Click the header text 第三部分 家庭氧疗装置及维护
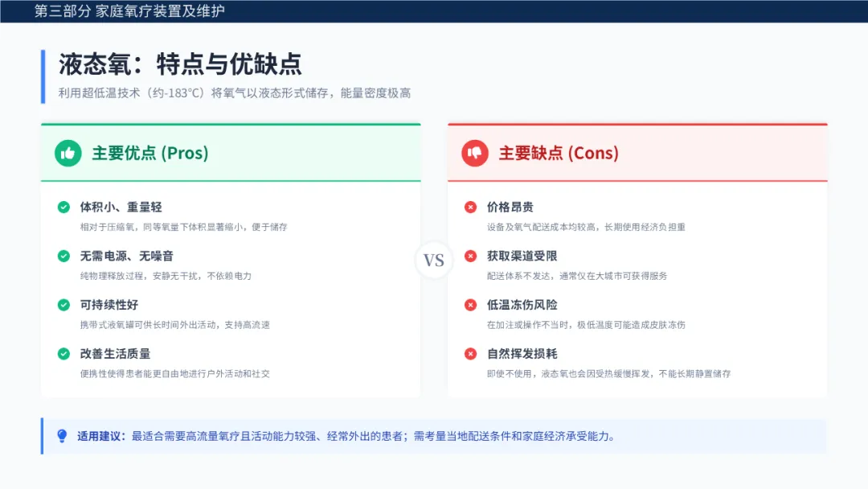The width and height of the screenshot is (868, 489). pos(129,11)
